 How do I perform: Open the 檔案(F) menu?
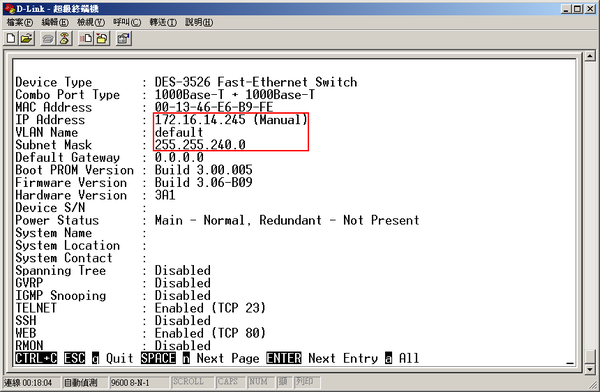[20, 23]
